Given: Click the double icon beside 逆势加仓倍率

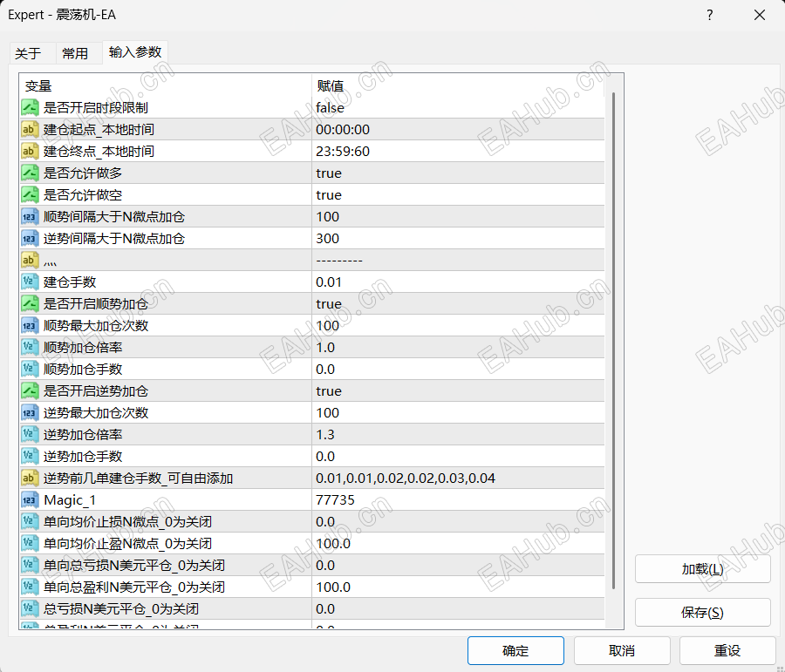Looking at the screenshot, I should pos(30,434).
